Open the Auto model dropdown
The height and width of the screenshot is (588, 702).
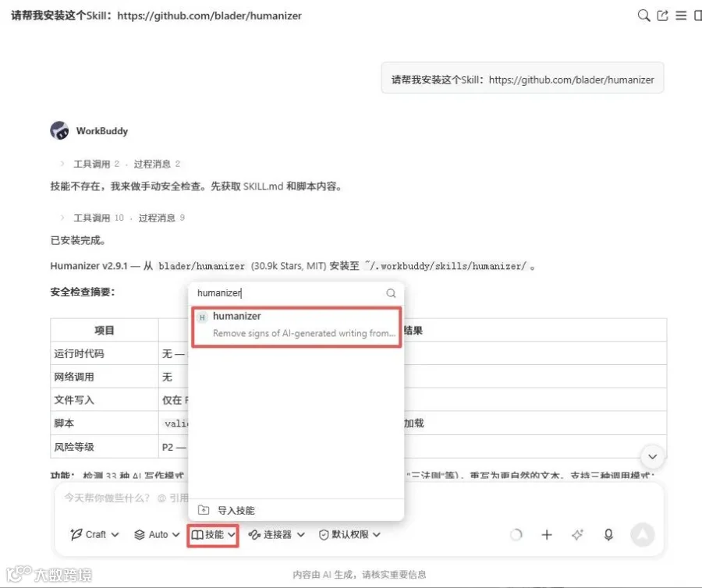click(x=157, y=534)
